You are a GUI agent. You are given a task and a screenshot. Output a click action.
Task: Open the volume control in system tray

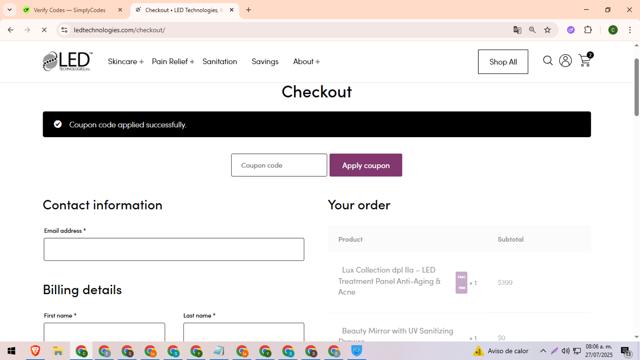(x=565, y=351)
